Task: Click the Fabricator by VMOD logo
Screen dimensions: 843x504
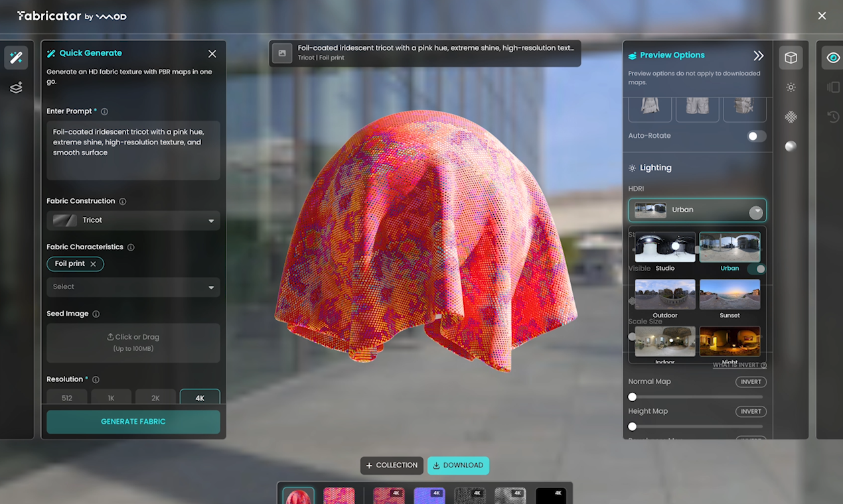Action: point(72,16)
